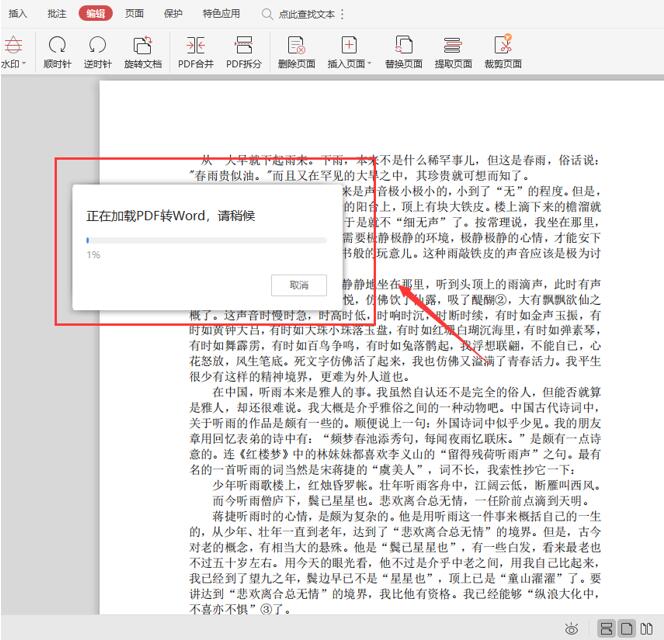Screen dimensions: 664x640
Task: Click the 删除页面 delete page icon
Action: coord(296,45)
